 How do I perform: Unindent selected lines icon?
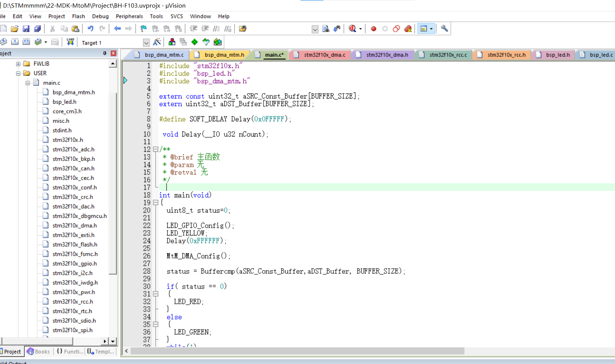point(205,29)
